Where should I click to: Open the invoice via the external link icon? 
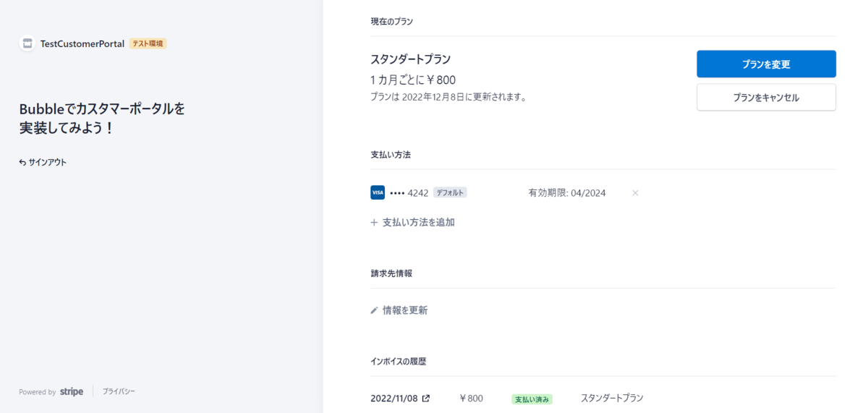(x=426, y=399)
